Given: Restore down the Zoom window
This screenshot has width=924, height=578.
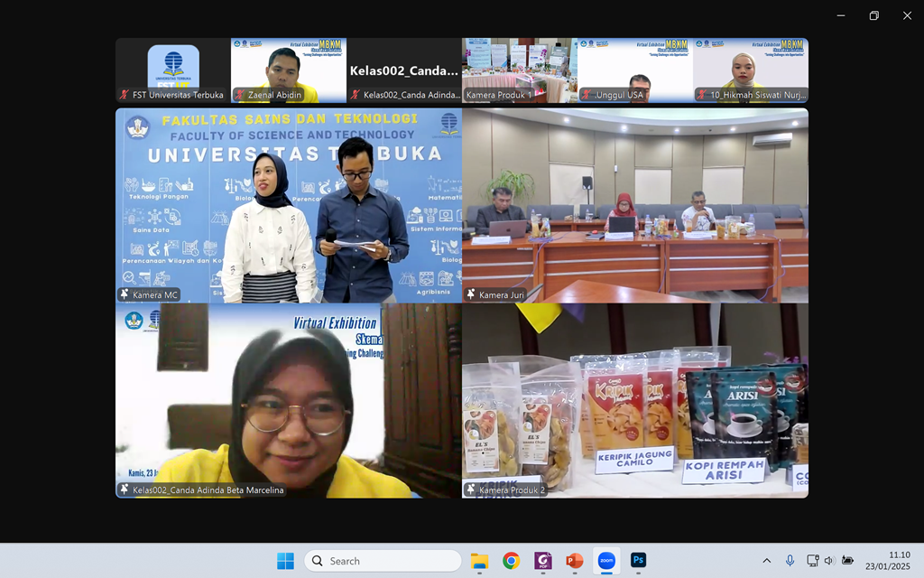Looking at the screenshot, I should (873, 15).
